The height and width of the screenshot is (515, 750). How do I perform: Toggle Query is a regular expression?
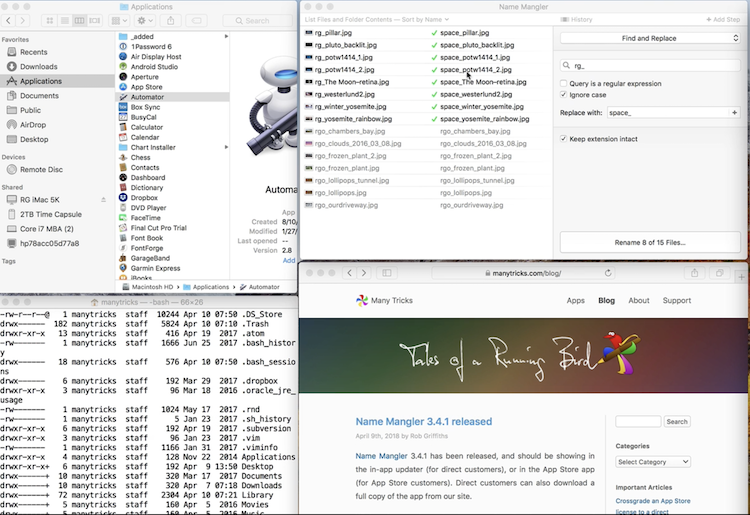pyautogui.click(x=563, y=83)
